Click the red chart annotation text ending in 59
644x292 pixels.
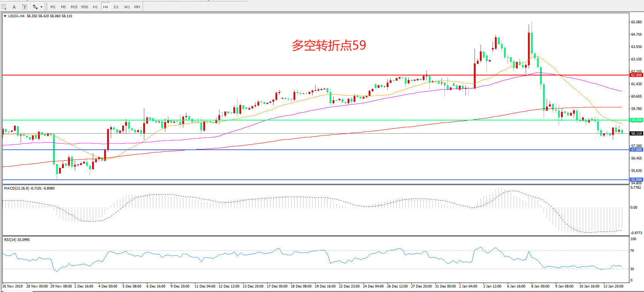[x=329, y=45]
